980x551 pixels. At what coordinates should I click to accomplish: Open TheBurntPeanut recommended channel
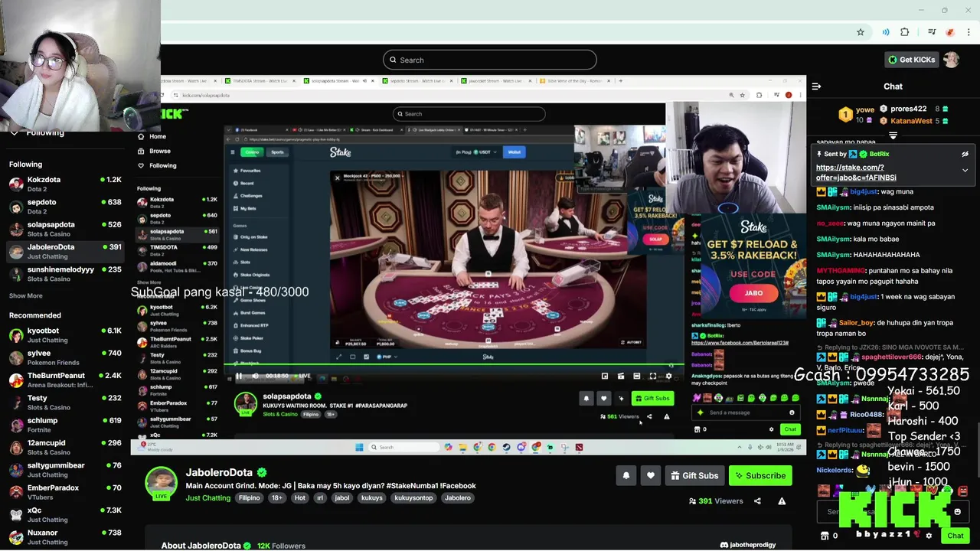(x=65, y=380)
